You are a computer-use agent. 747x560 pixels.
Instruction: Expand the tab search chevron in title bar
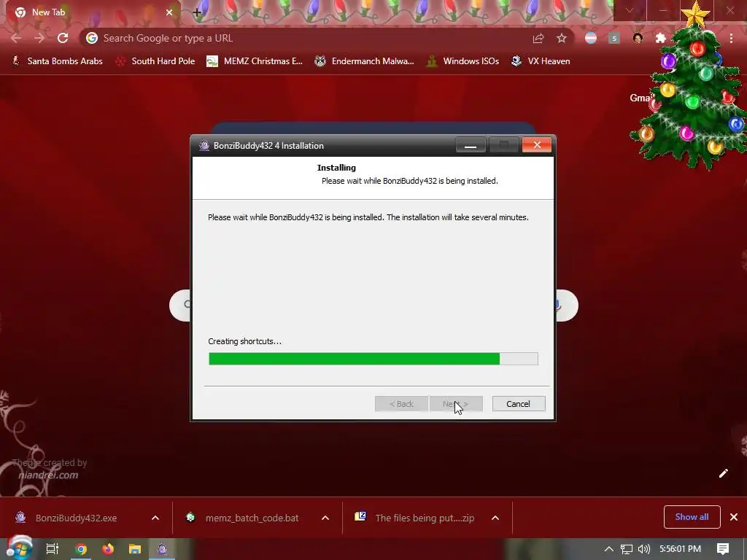tap(630, 10)
